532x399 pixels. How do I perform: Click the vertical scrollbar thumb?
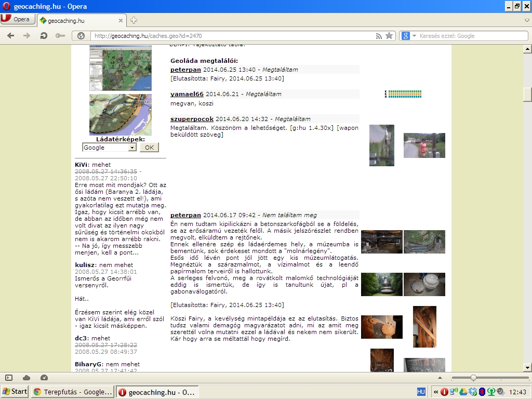(527, 95)
